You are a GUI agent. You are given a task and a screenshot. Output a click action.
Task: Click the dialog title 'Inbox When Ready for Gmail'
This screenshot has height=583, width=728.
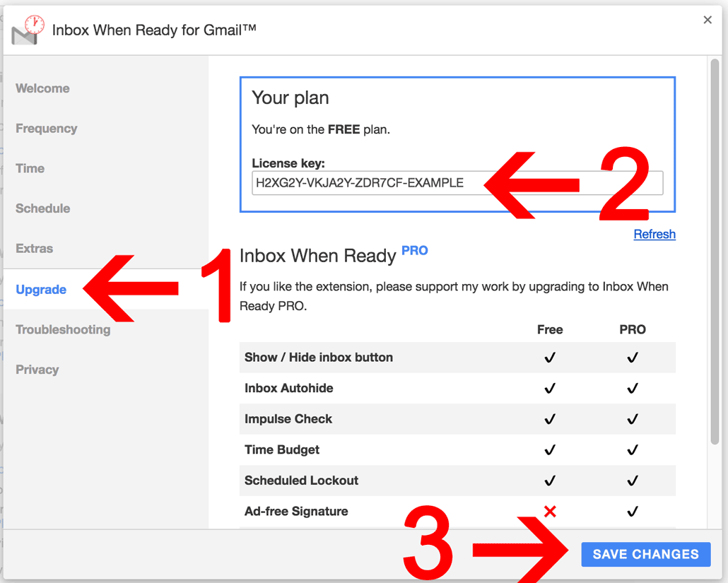[154, 30]
